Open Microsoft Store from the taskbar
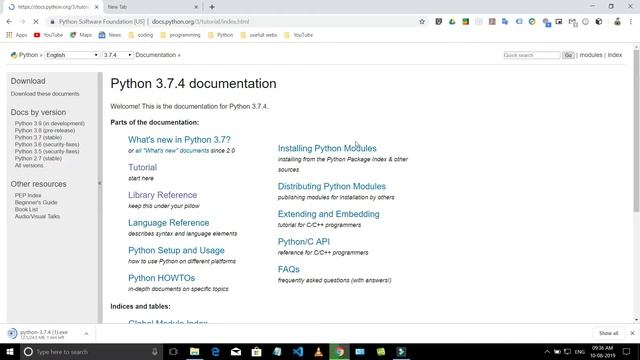This screenshot has height=360, width=640. (256, 352)
